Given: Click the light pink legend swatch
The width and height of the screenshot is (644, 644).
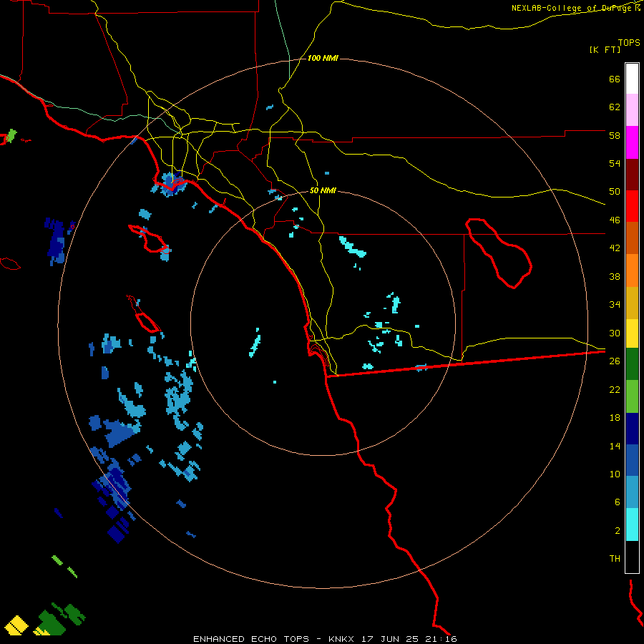Looking at the screenshot, I should click(x=632, y=109).
